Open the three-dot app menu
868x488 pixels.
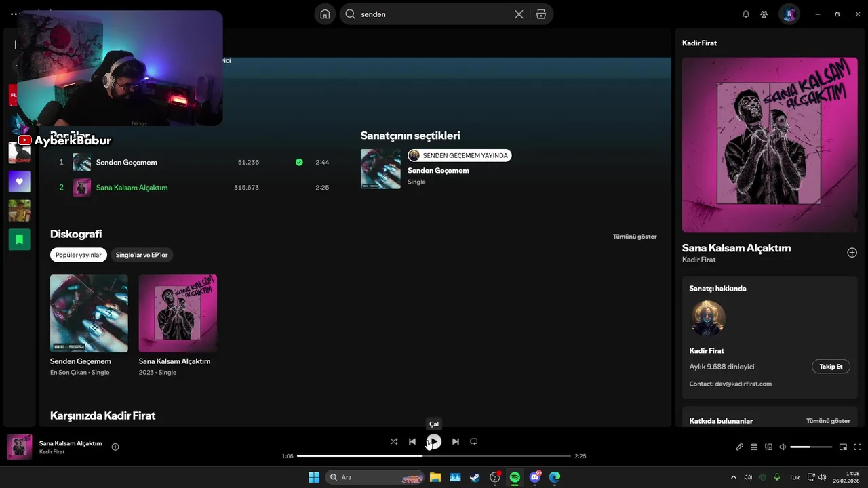click(15, 14)
